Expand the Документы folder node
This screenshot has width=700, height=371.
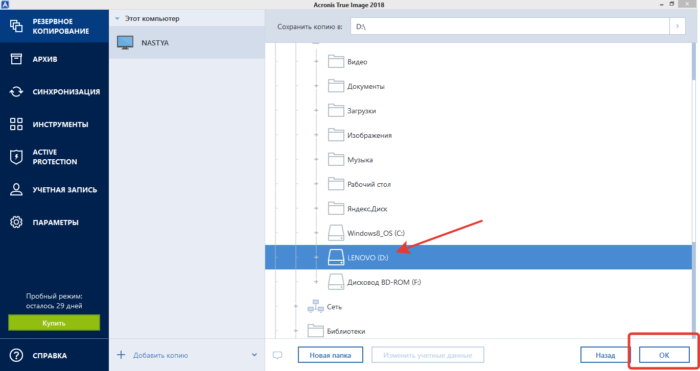(316, 86)
